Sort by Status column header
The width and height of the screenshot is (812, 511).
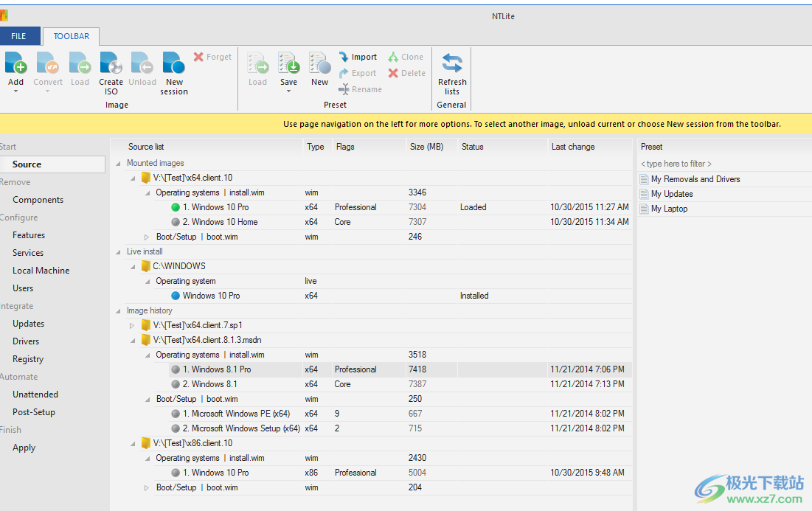click(x=502, y=147)
